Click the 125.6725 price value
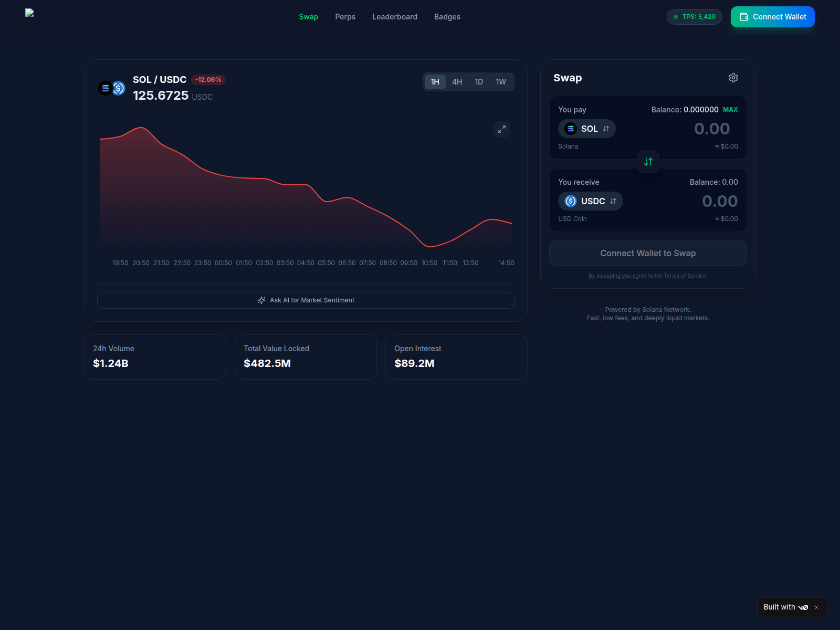This screenshot has width=840, height=630. tap(161, 96)
